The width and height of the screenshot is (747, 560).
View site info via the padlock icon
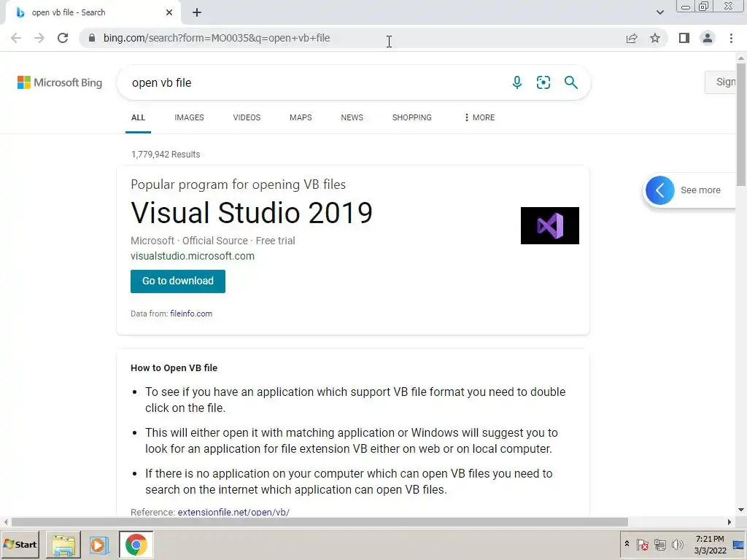(x=92, y=38)
